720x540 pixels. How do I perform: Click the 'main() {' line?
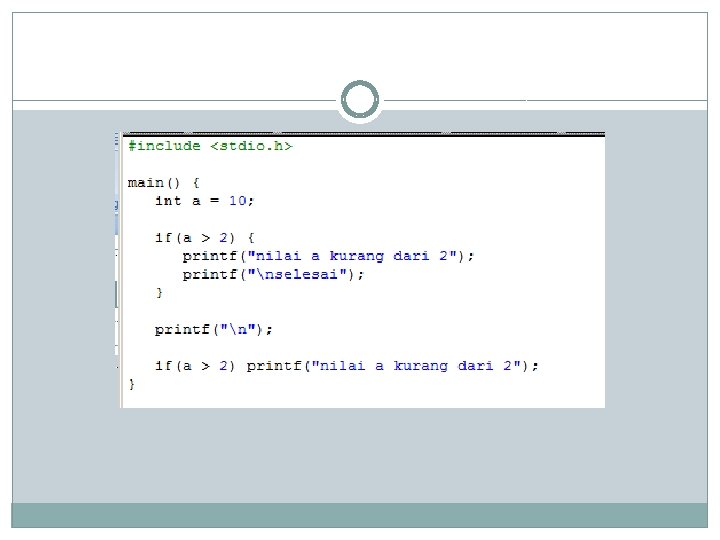[x=163, y=183]
